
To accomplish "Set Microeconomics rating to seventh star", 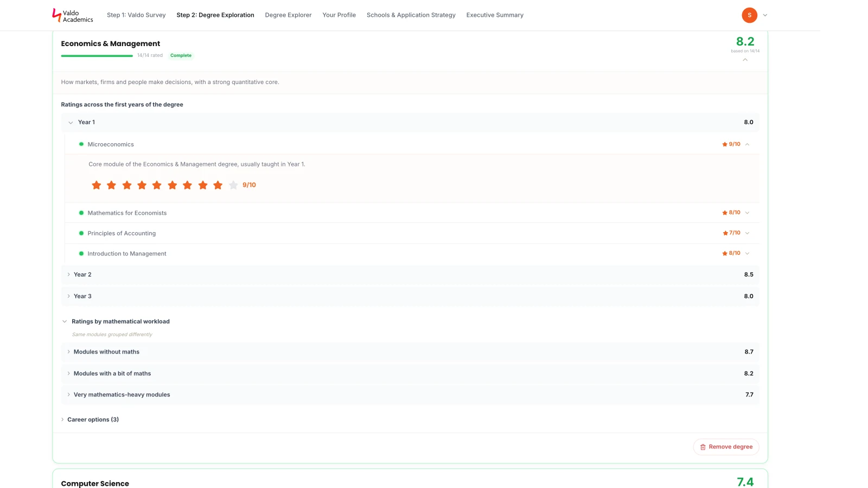I will (x=187, y=185).
